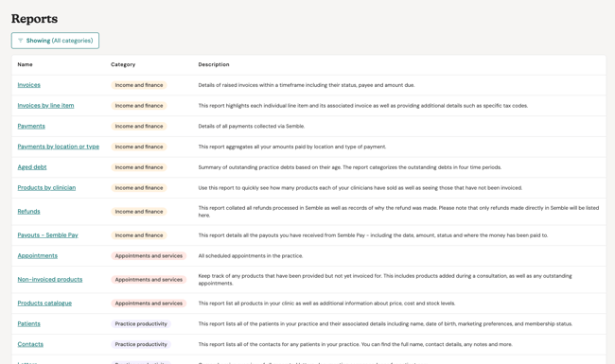Open the Non-invoiced products report
The width and height of the screenshot is (615, 364).
coord(50,279)
